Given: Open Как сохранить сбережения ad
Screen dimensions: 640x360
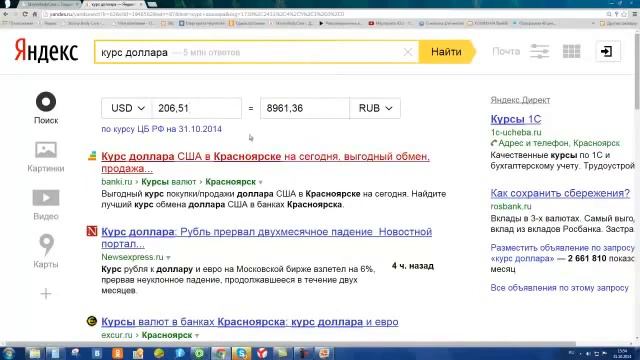Looking at the screenshot, I should pos(560,193).
